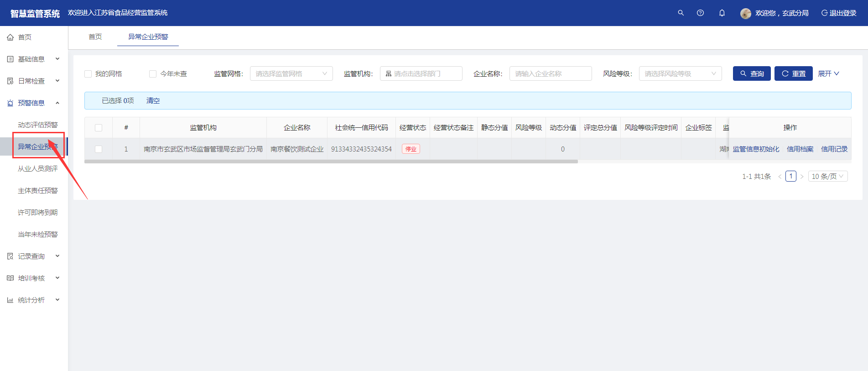Click the 记录查询 document icon in sidebar
This screenshot has height=371, width=868.
coord(10,256)
